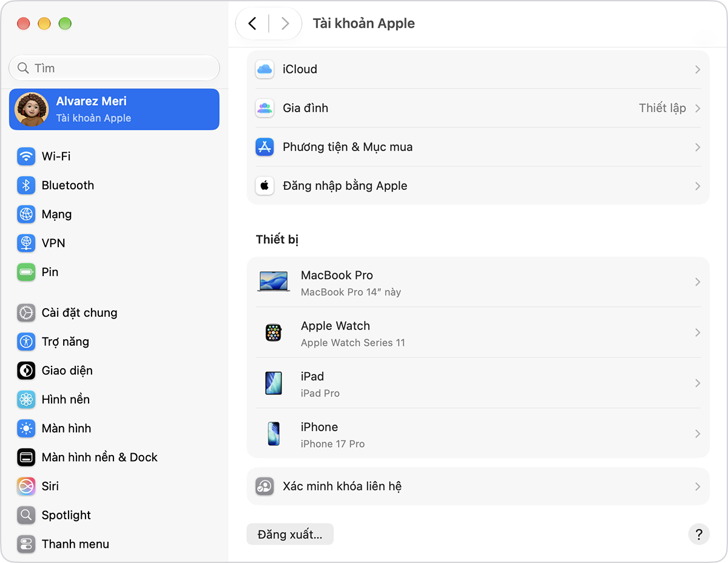Open Bluetooth settings icon in sidebar
The width and height of the screenshot is (728, 563).
(x=26, y=186)
